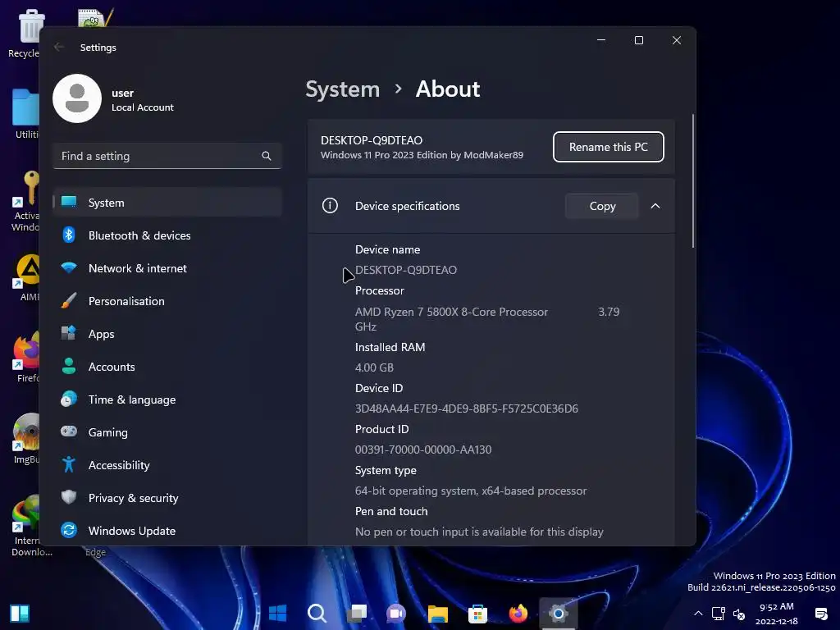840x630 pixels.
Task: Click the Settings page scrollbar
Action: 692,181
